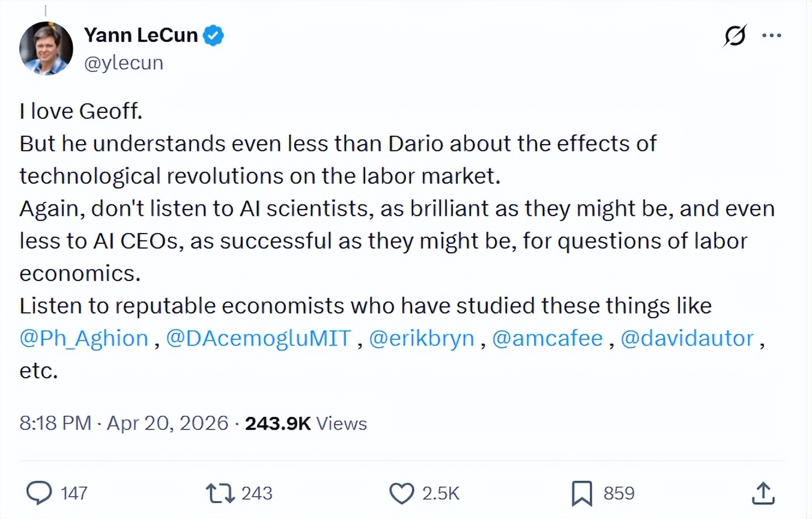Screen dimensions: 812x519
Task: Open the @davidautor mention link
Action: [687, 338]
